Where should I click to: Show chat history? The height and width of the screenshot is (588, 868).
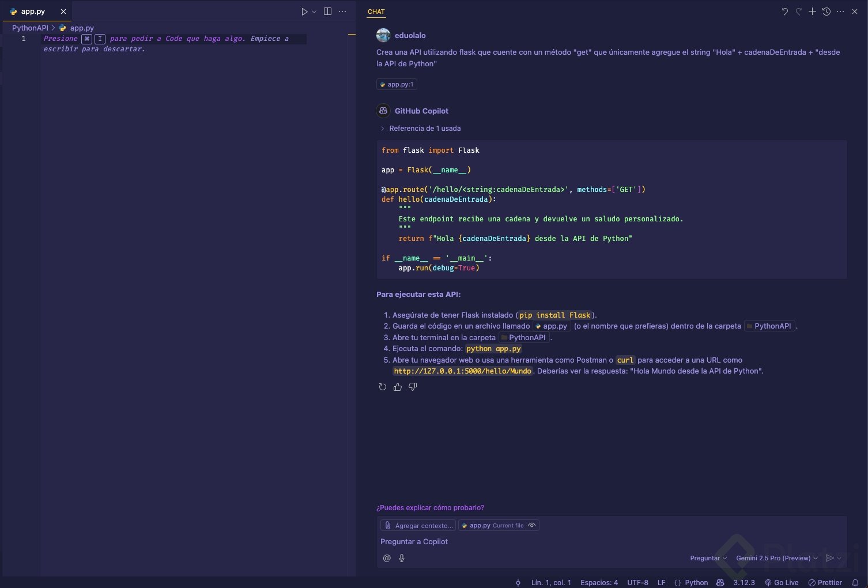click(x=826, y=12)
